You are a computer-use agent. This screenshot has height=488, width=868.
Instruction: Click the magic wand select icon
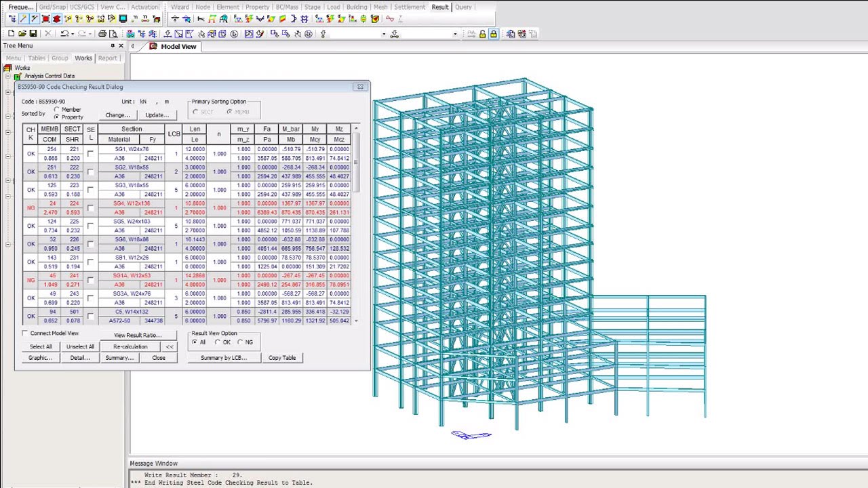(23, 19)
